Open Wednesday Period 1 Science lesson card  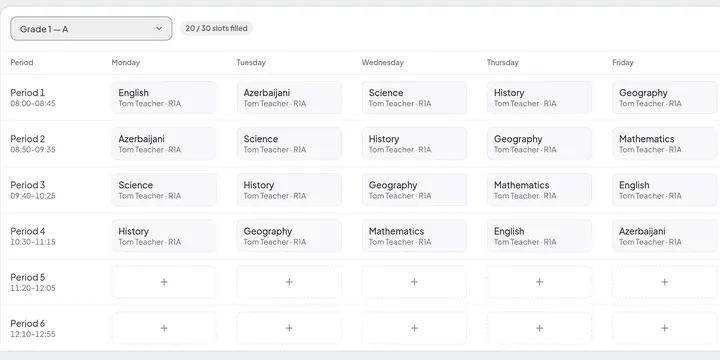pos(414,97)
